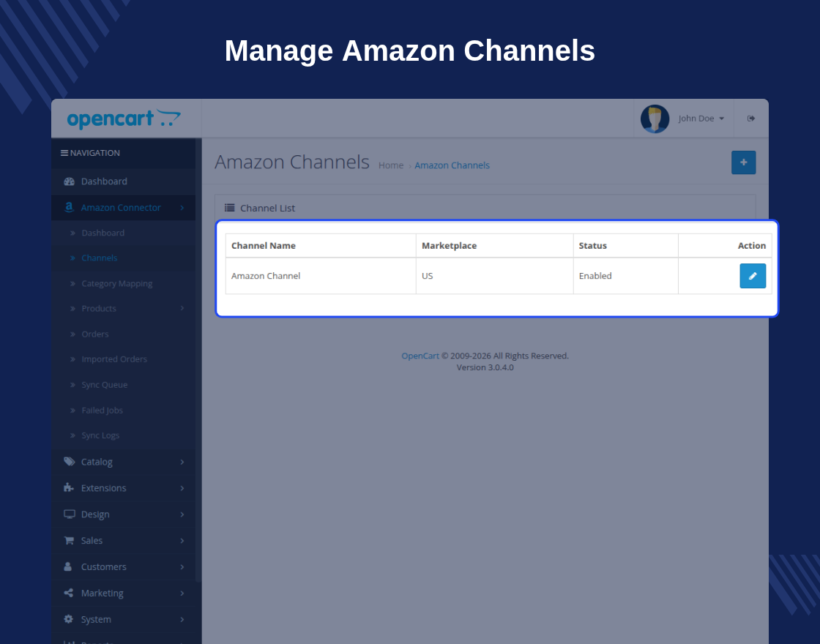Image resolution: width=820 pixels, height=644 pixels.
Task: Open Sync Logs in the sidebar
Action: click(x=124, y=435)
